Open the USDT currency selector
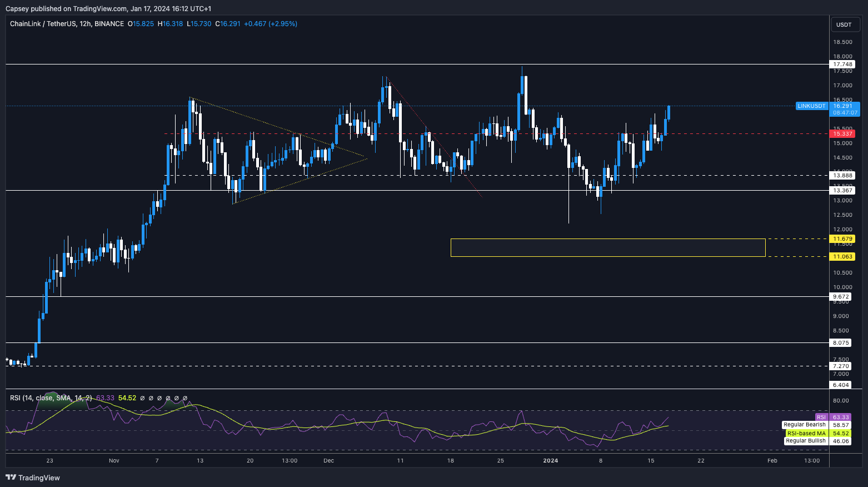Screen dimensions: 868x487 [844, 24]
